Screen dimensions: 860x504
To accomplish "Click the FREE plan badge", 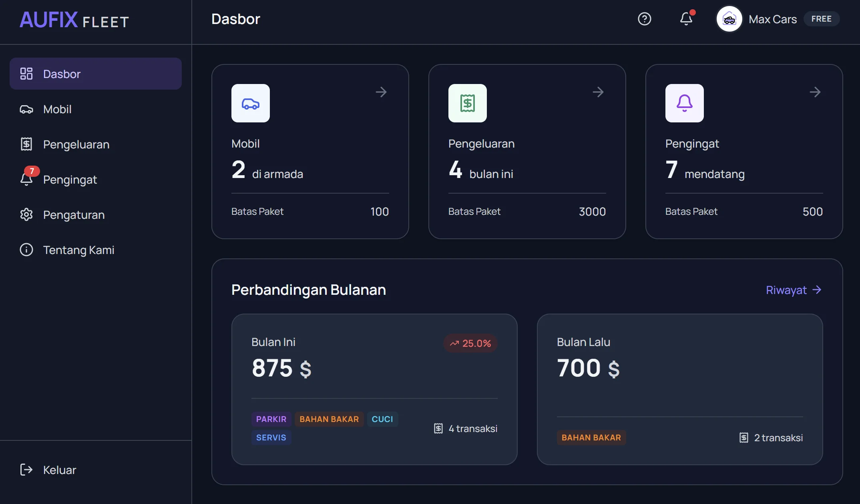I will [x=822, y=19].
